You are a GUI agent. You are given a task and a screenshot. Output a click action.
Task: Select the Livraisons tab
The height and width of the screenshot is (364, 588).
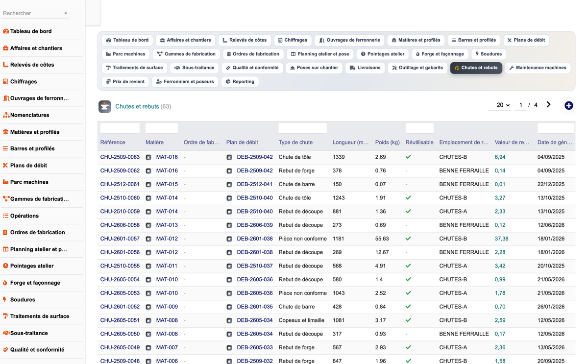point(365,68)
